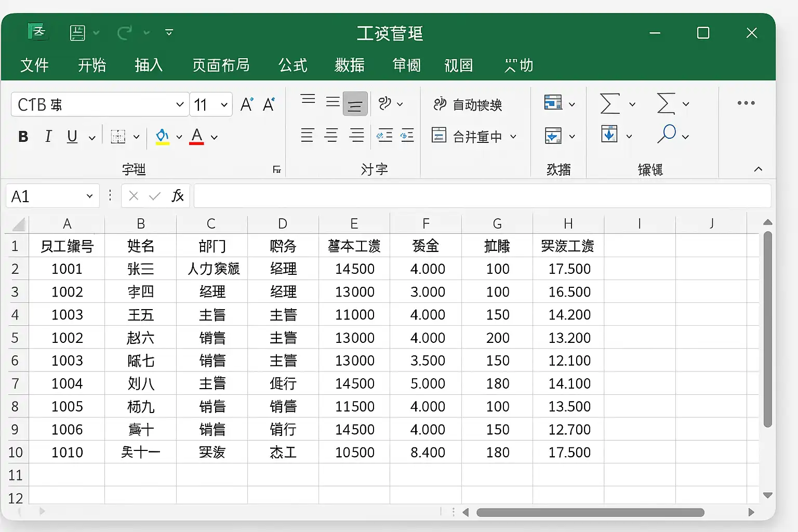
Task: Switch to the 公式 ribbon tab
Action: point(293,65)
